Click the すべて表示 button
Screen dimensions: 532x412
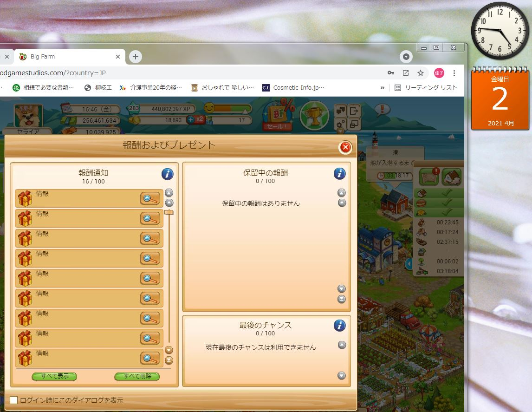point(54,376)
